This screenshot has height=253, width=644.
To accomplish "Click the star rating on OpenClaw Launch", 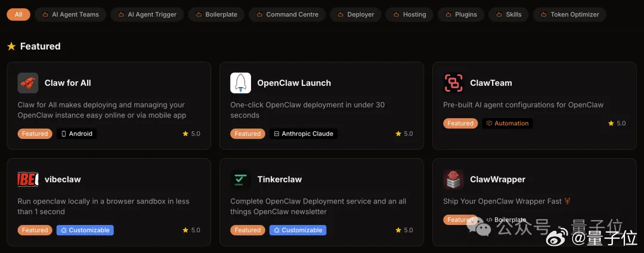I will point(404,134).
